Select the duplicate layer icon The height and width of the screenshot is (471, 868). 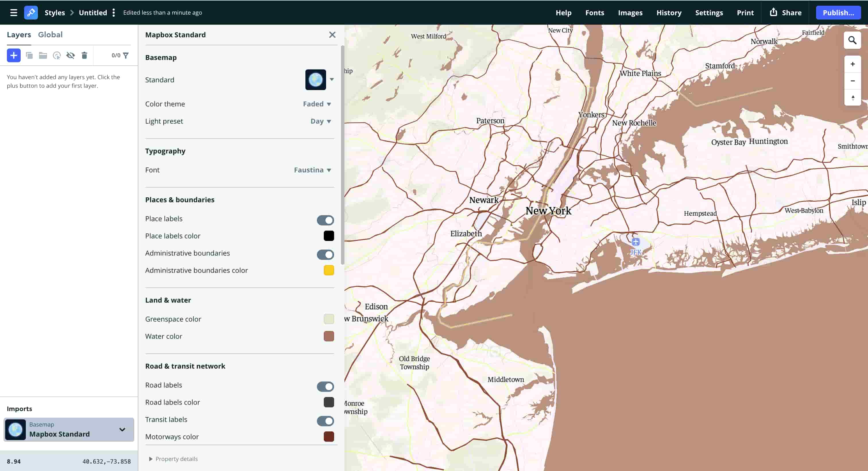pos(29,55)
